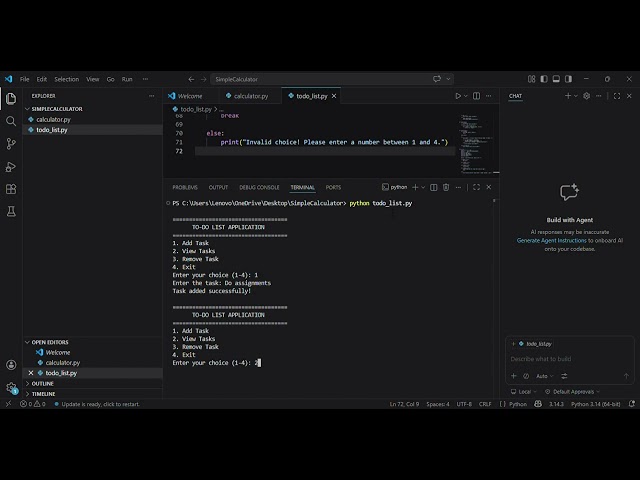Click the errors and warnings count
The width and height of the screenshot is (640, 480).
33,404
